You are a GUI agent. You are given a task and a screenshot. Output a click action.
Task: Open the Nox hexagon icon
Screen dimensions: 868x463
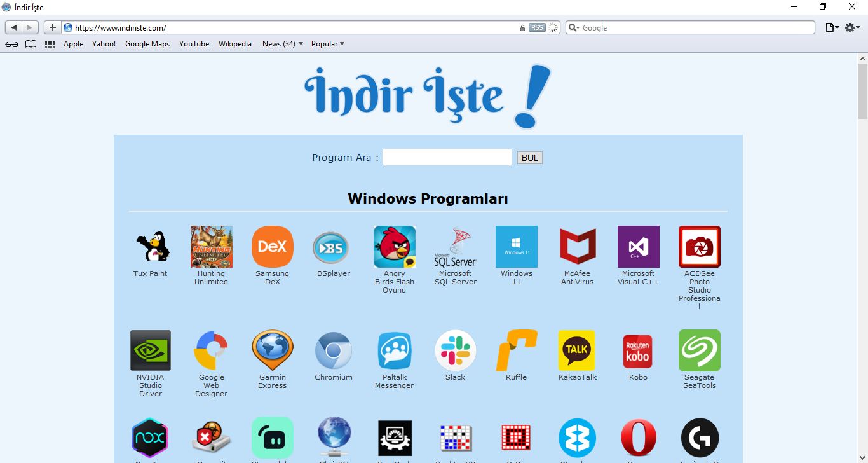[x=149, y=438]
